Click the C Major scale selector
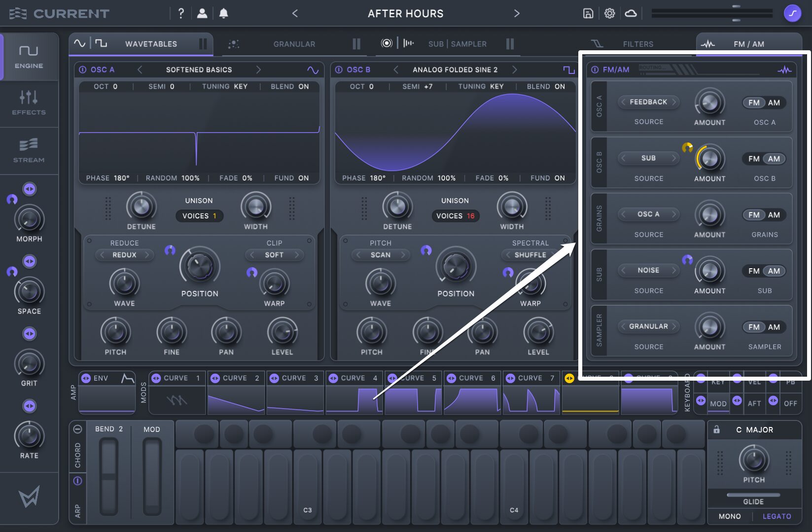The image size is (812, 532). [754, 429]
